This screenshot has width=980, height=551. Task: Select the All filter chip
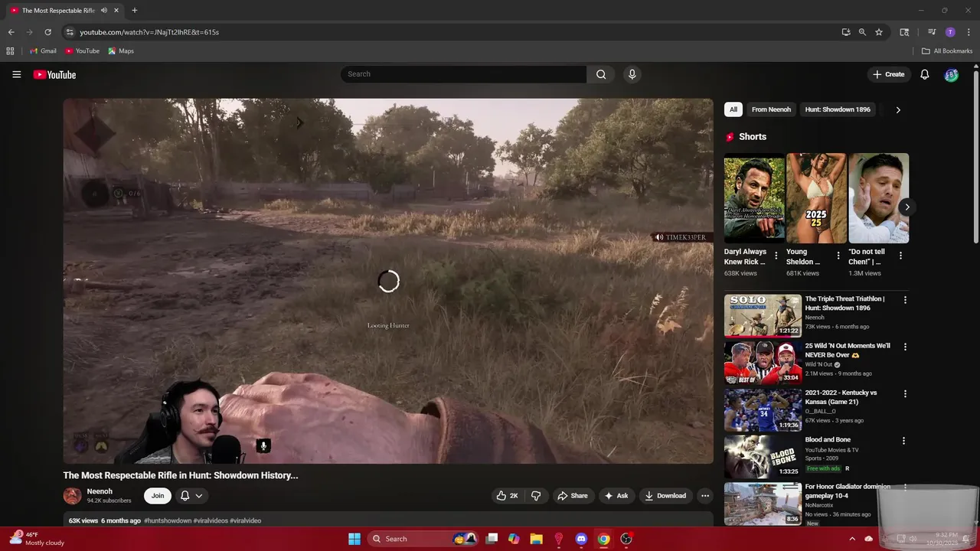coord(733,109)
